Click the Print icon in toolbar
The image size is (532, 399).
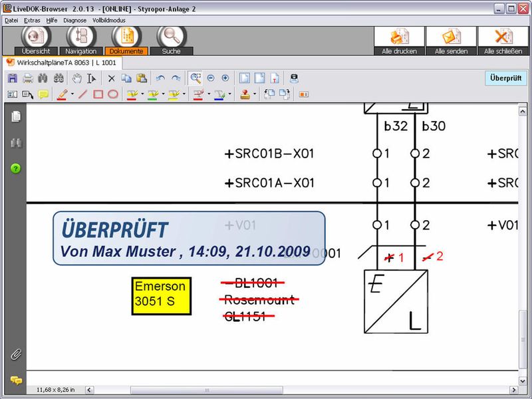27,78
